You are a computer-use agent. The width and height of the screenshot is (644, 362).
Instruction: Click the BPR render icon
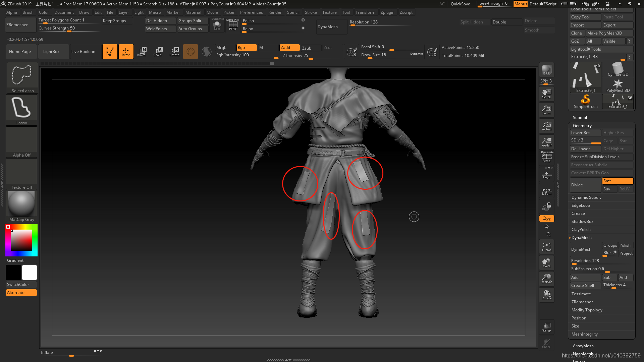point(546,70)
